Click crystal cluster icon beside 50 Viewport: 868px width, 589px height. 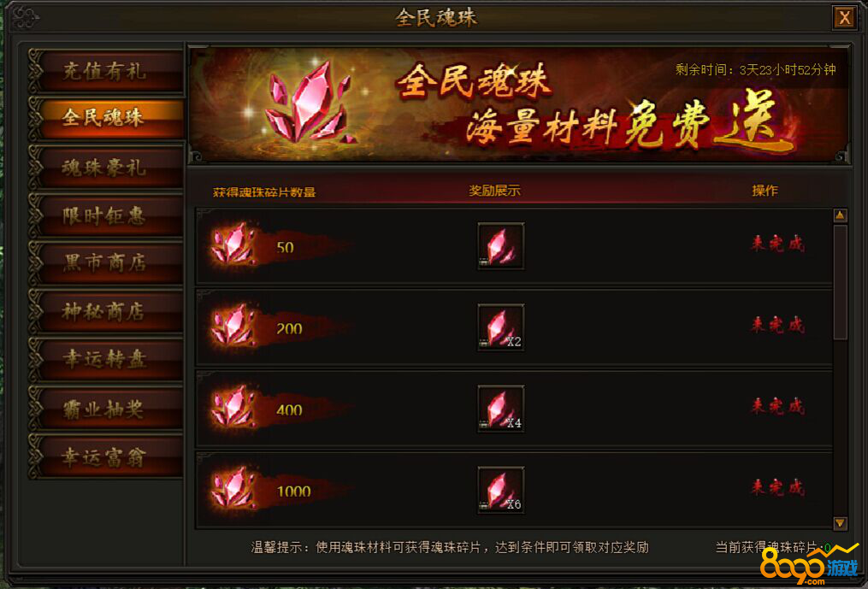(x=233, y=244)
